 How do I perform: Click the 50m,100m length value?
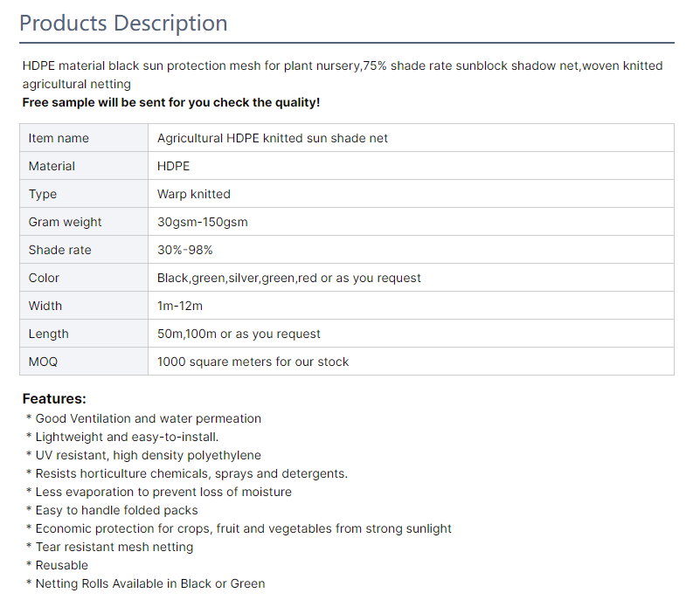click(x=239, y=334)
